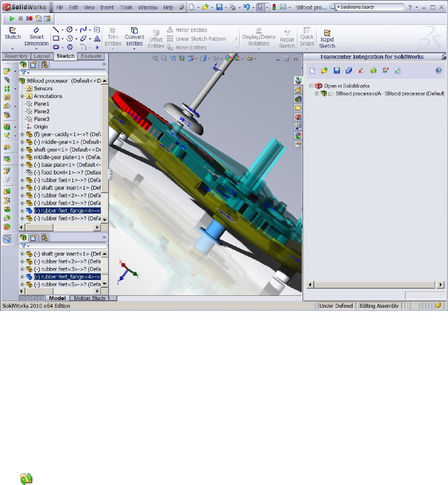Open the Insert menu
Screen dimensions: 448x485
pyautogui.click(x=107, y=7)
